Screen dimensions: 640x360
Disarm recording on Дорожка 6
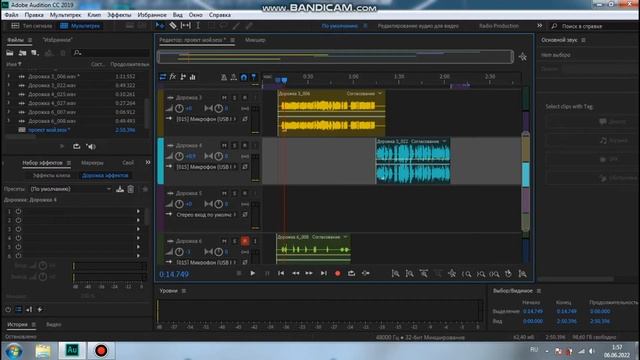click(x=244, y=241)
